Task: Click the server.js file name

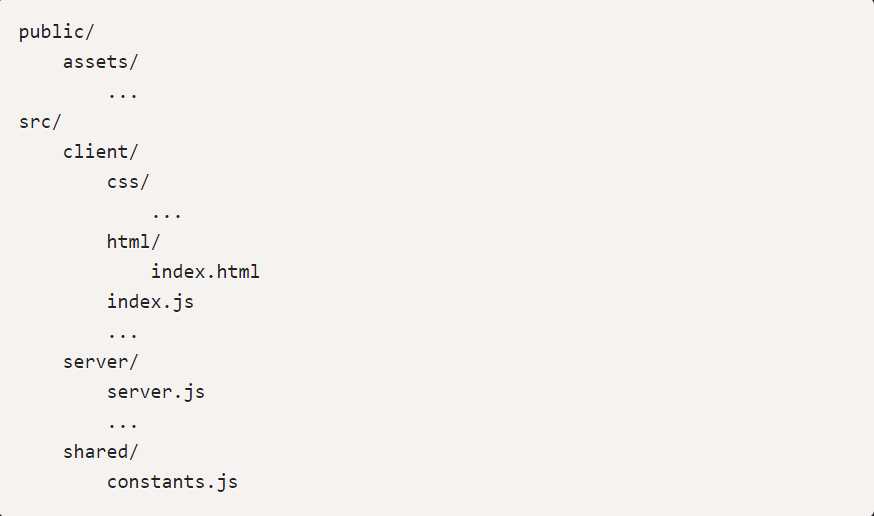Action: pyautogui.click(x=156, y=391)
